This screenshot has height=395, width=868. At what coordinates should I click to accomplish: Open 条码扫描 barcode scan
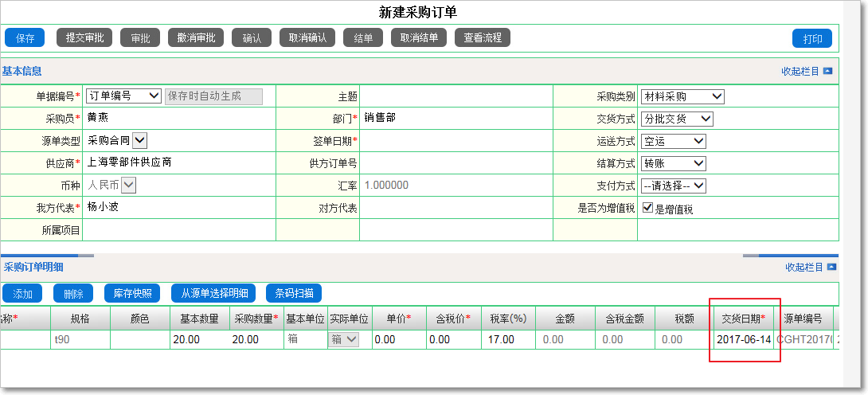(294, 293)
